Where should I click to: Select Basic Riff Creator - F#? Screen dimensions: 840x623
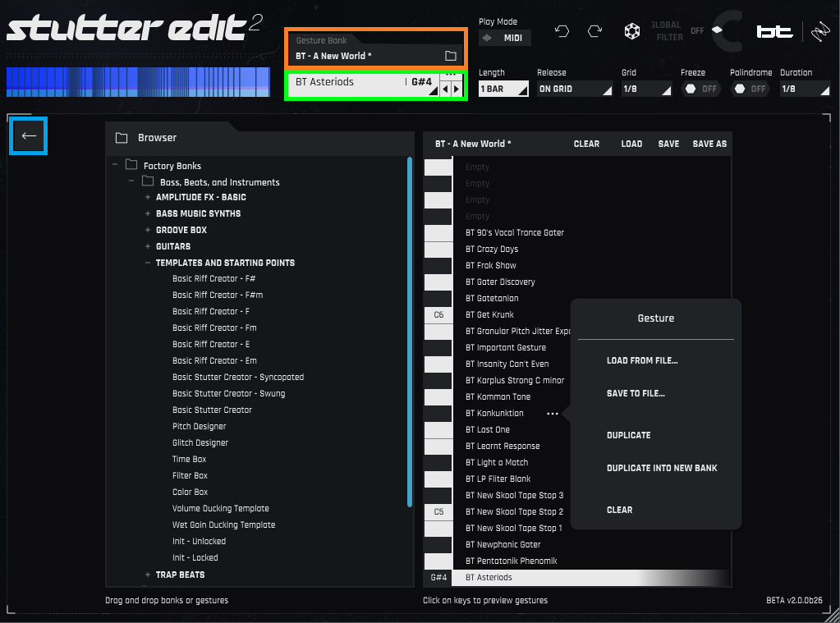(x=213, y=278)
